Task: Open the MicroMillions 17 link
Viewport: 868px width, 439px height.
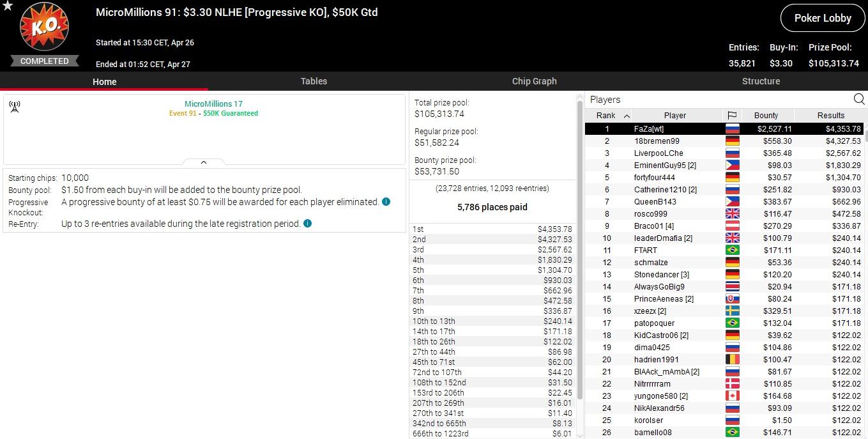Action: click(x=213, y=104)
